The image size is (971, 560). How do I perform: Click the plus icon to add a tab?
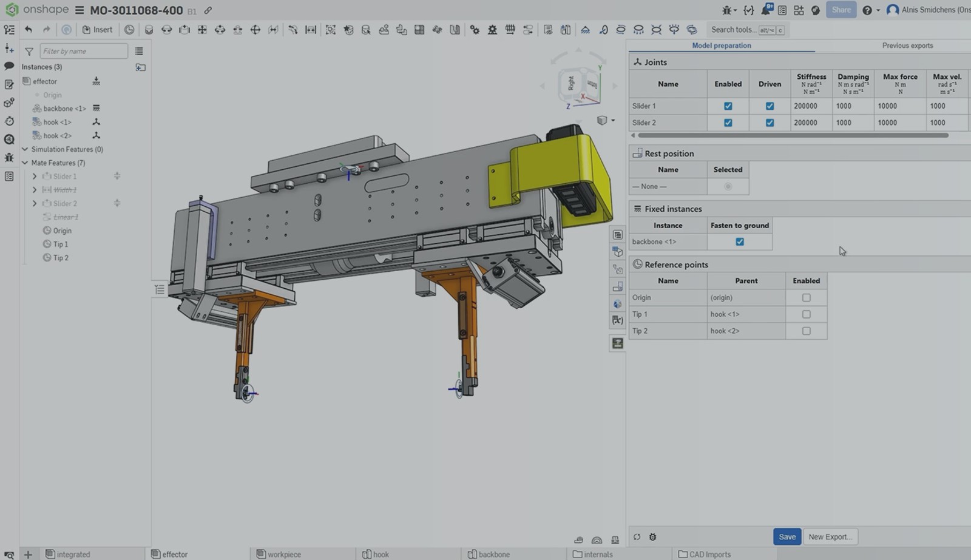click(28, 555)
